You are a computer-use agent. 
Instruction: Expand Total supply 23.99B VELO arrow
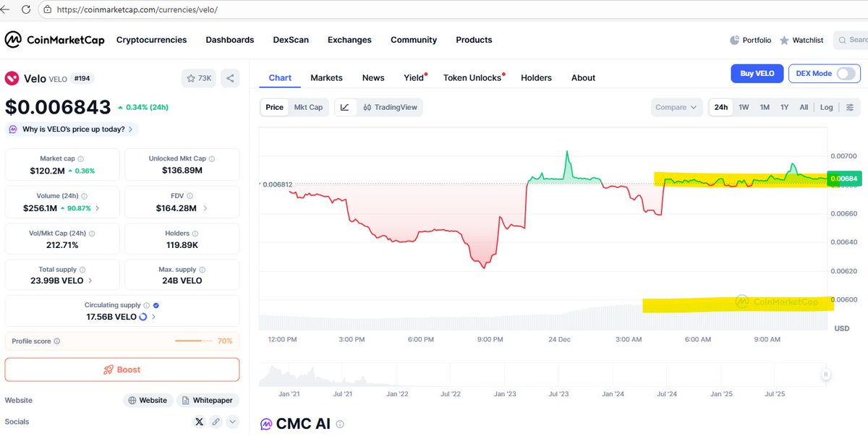[90, 281]
